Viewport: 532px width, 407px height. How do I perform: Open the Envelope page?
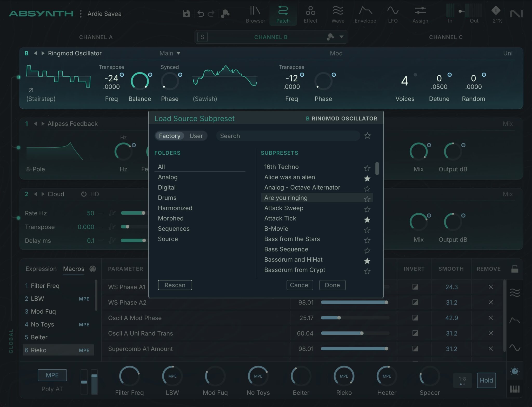(x=365, y=15)
